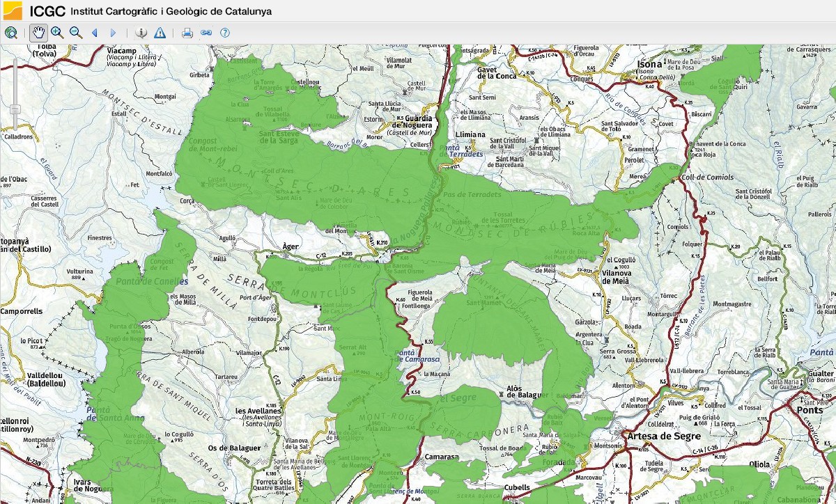Click on the town of Àger
This screenshot has width=836, height=504.
tap(291, 246)
